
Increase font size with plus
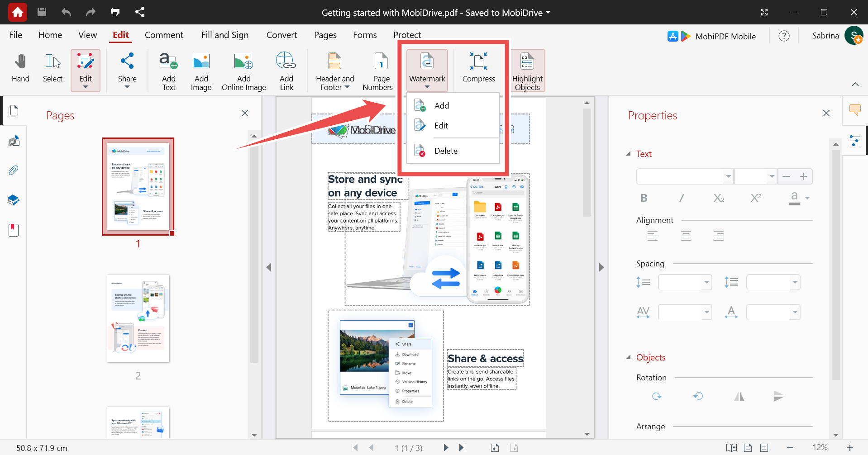[x=804, y=176]
